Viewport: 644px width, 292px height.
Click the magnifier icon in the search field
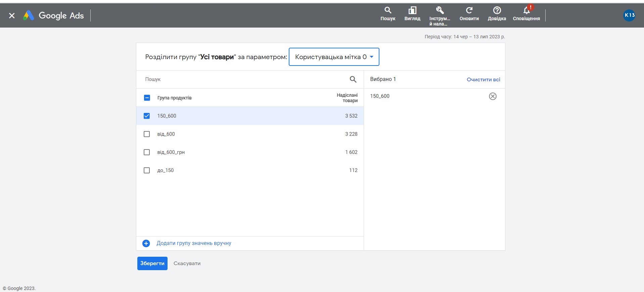353,79
